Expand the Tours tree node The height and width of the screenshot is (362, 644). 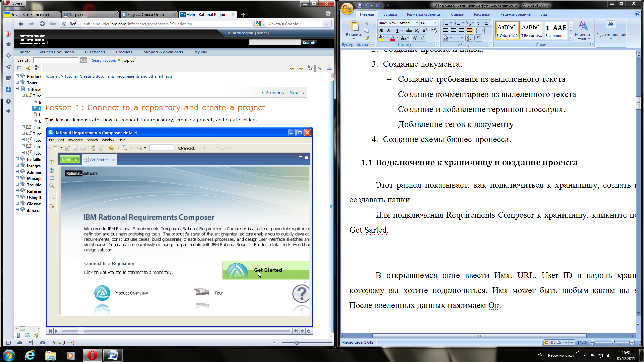pyautogui.click(x=17, y=82)
